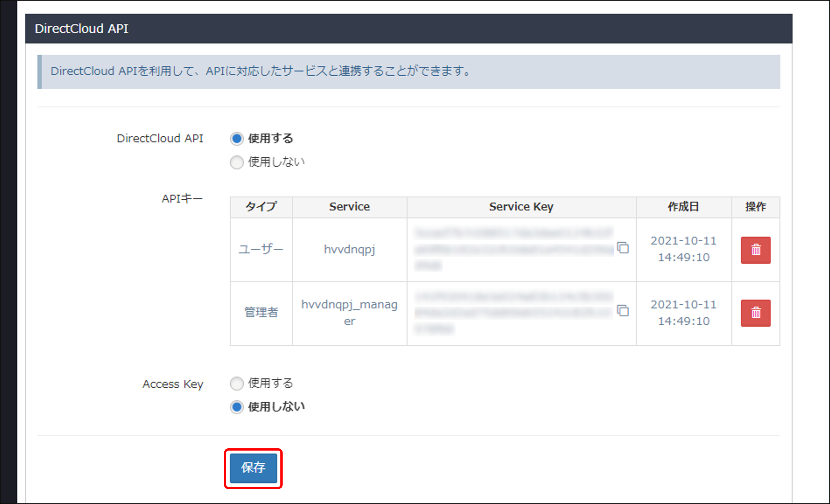Image resolution: width=830 pixels, height=504 pixels.
Task: Click the 作成日 column header
Action: click(684, 207)
